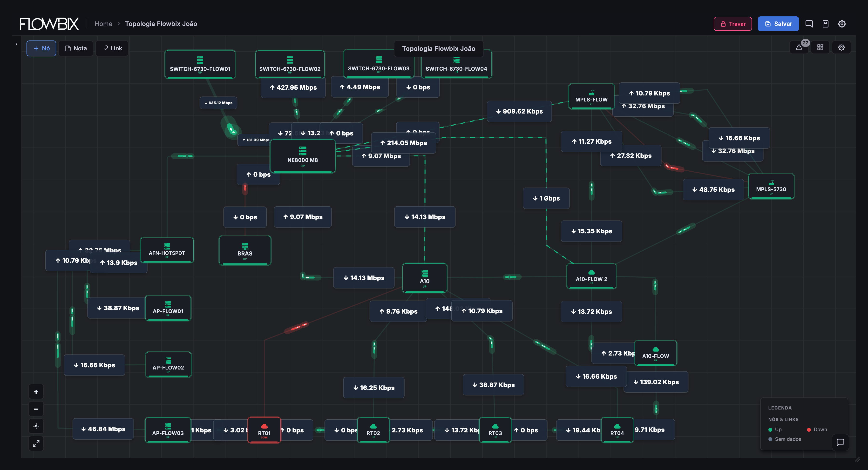Select the BRAS node
868x470 pixels.
coord(245,251)
